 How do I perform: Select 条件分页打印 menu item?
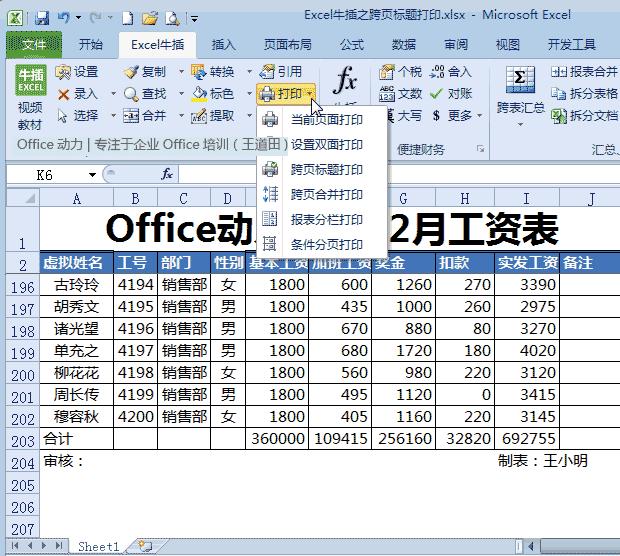[x=322, y=244]
